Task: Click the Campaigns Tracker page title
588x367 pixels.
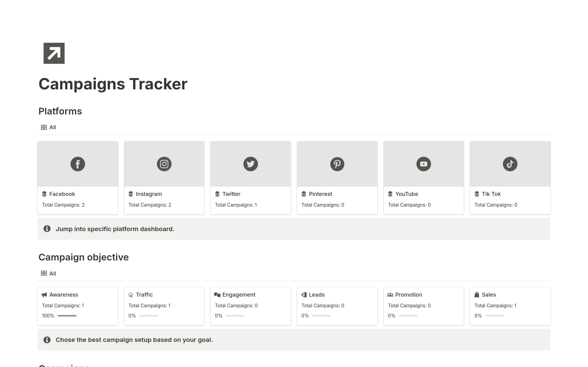Action: point(113,84)
